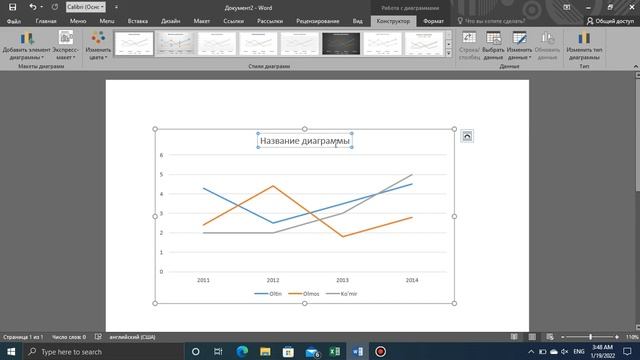Open the red record app icon
This screenshot has height=360, width=640.
380,351
